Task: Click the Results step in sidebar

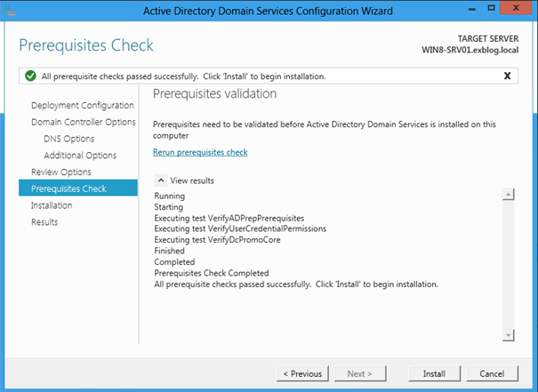Action: (x=44, y=222)
